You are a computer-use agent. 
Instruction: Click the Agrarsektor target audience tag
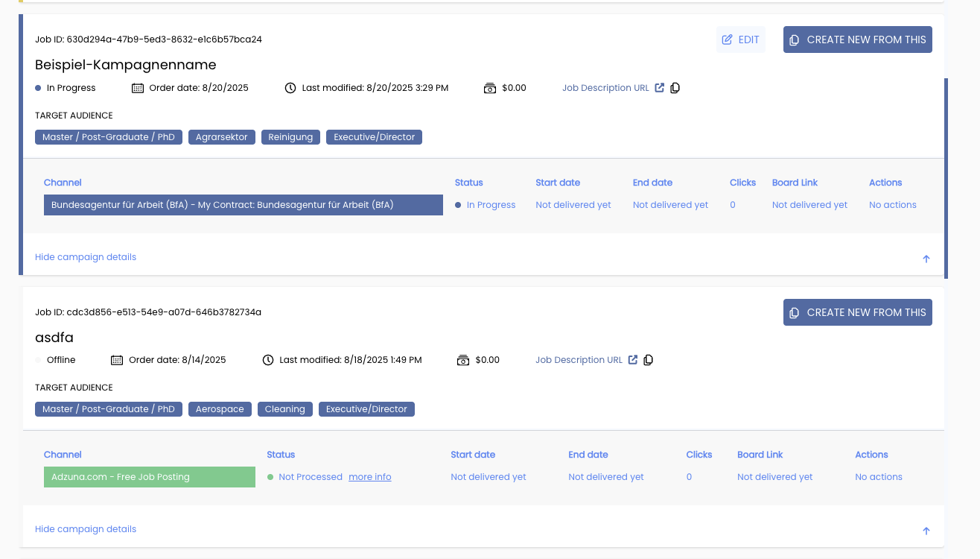tap(222, 137)
